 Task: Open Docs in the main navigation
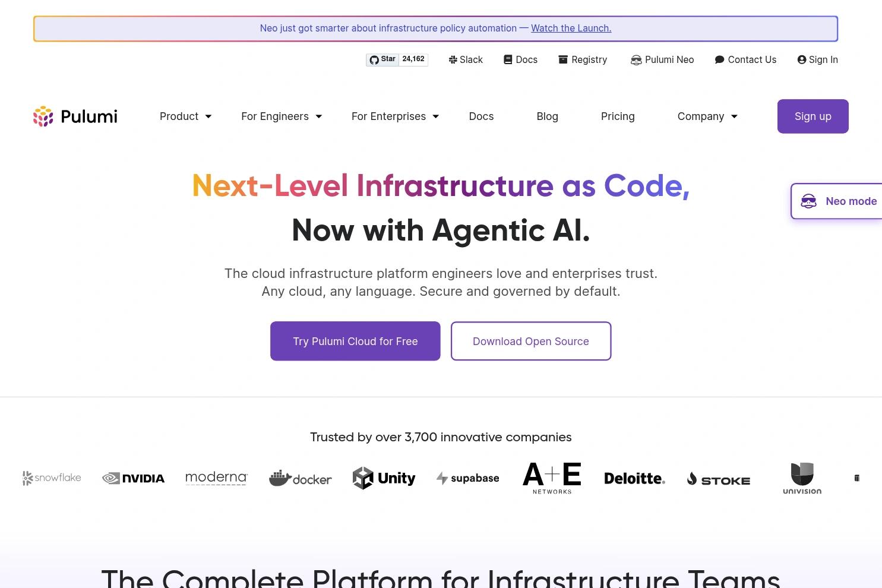click(481, 116)
